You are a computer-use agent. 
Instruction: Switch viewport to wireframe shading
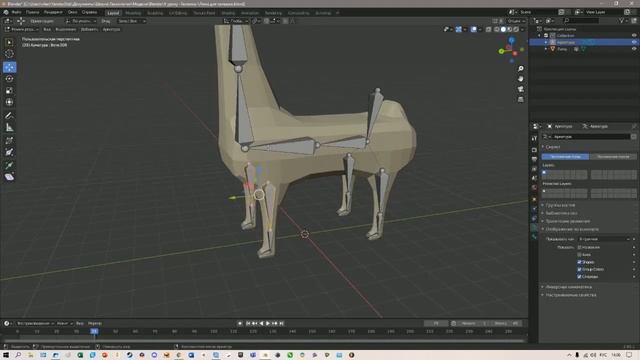[497, 29]
